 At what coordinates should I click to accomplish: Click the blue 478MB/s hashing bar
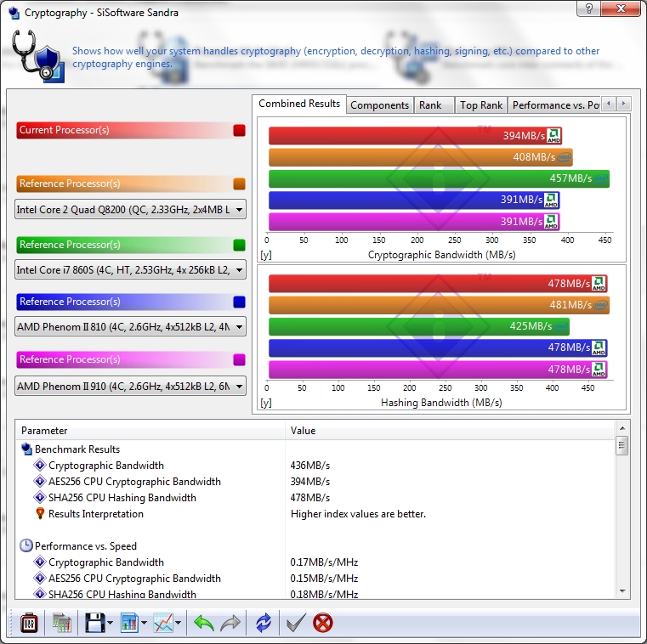pyautogui.click(x=438, y=347)
